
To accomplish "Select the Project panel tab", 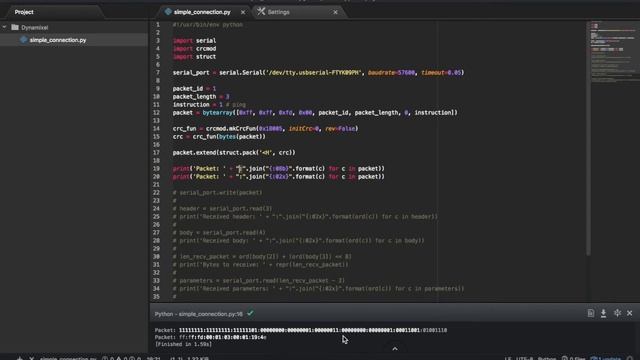I will [24, 12].
